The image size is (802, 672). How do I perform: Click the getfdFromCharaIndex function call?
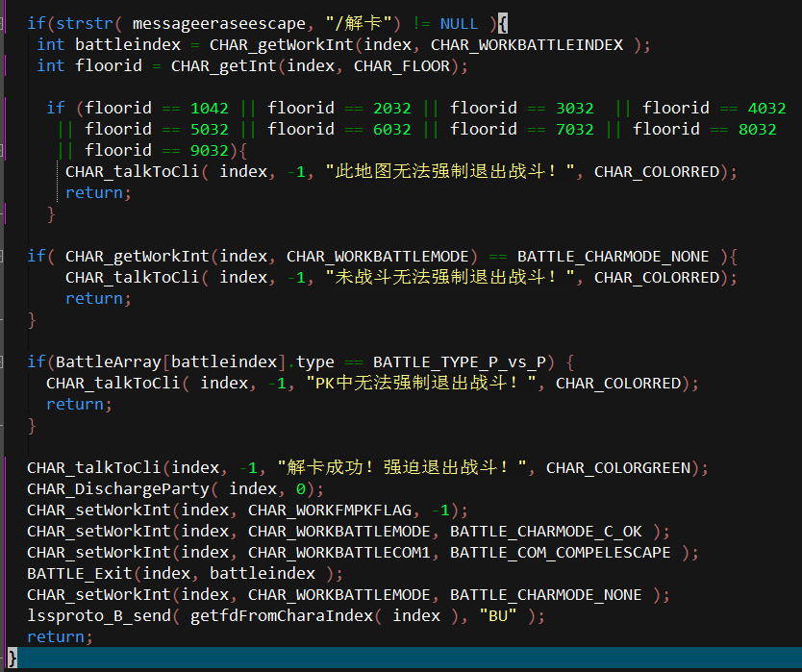coord(282,616)
